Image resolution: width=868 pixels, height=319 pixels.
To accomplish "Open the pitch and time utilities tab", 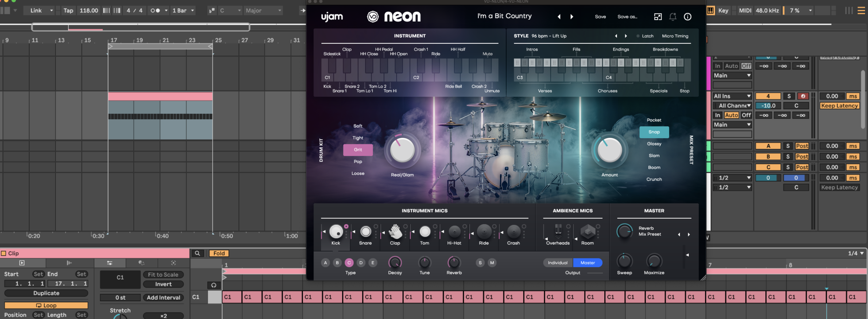I will pos(109,263).
